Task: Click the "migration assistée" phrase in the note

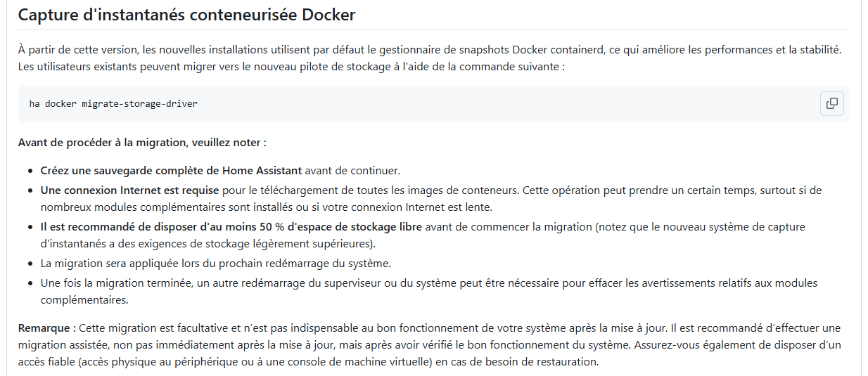Action: (x=60, y=345)
